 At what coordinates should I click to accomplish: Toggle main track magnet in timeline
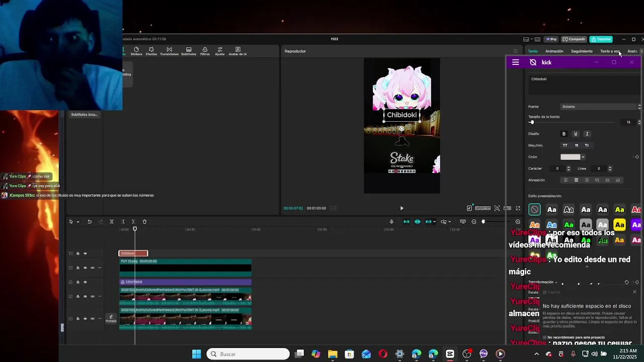(407, 222)
